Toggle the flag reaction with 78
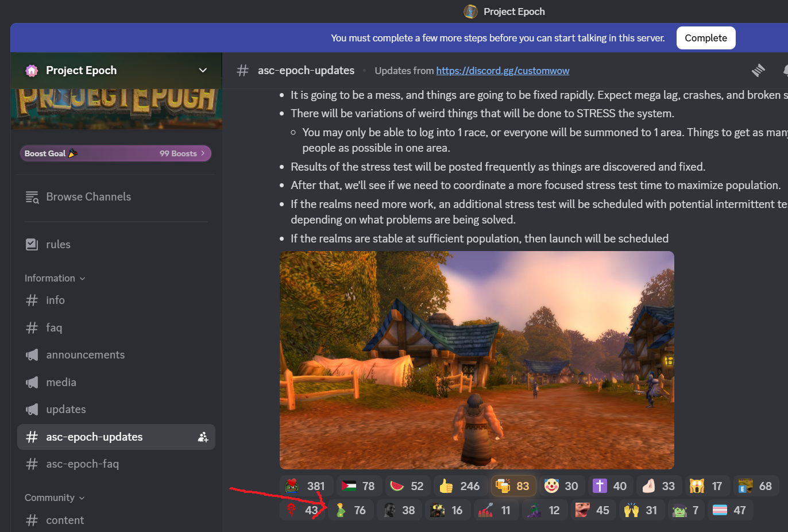Viewport: 788px width, 532px height. [360, 486]
